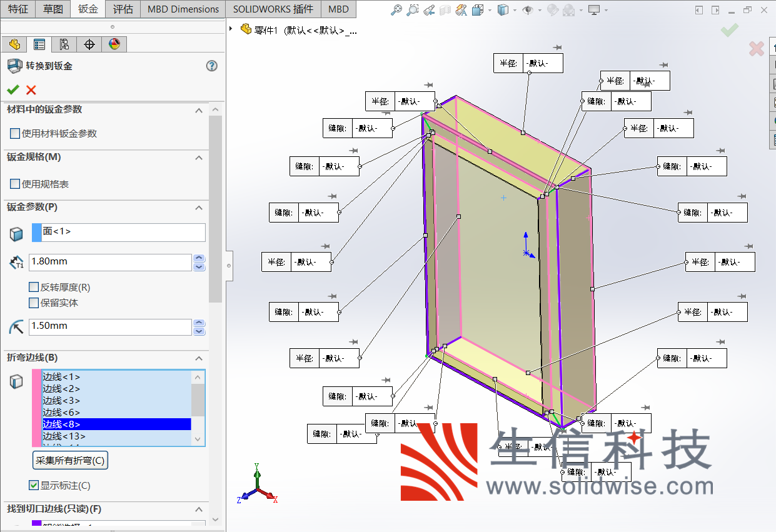Collapse the 钣金规格(M) section
The height and width of the screenshot is (532, 776).
tap(199, 158)
